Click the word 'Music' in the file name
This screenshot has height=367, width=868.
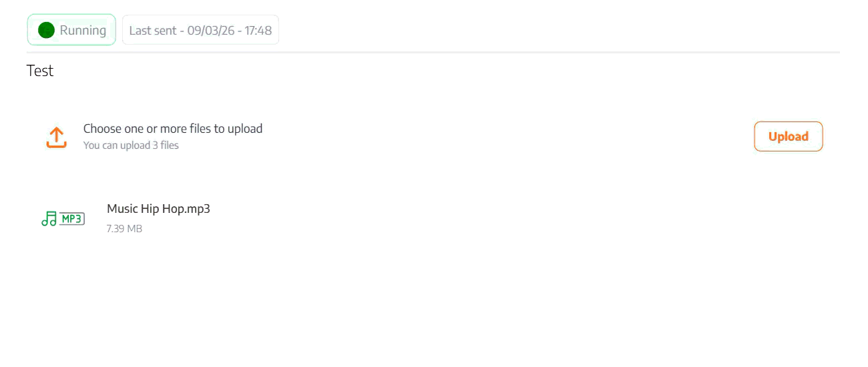pos(122,209)
